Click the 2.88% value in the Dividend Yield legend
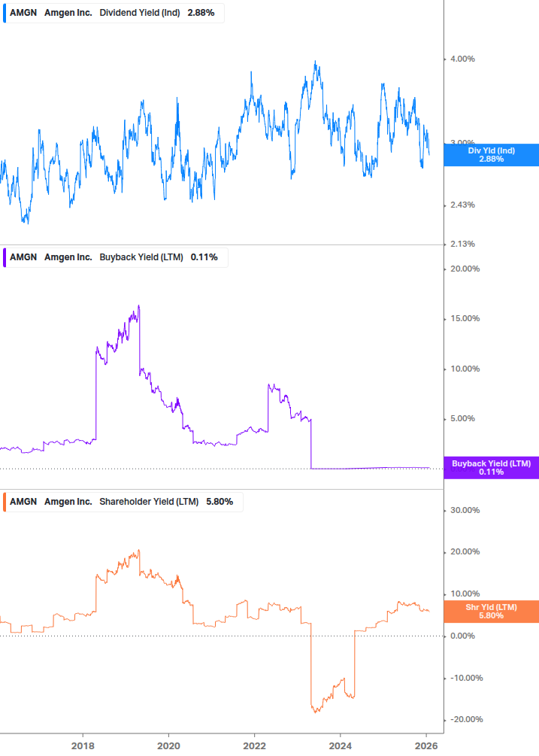 pos(201,13)
